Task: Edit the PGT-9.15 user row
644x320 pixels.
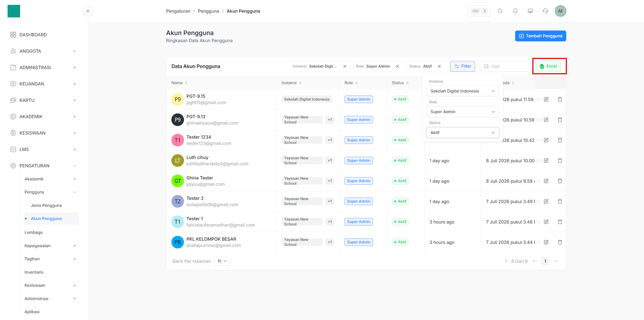Action: click(546, 99)
